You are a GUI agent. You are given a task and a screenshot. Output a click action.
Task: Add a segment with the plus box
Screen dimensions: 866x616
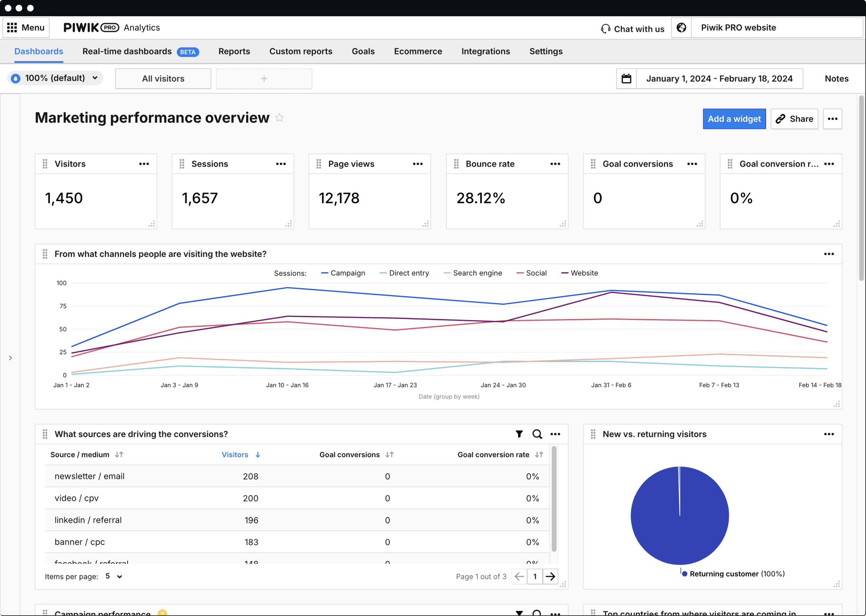(264, 78)
